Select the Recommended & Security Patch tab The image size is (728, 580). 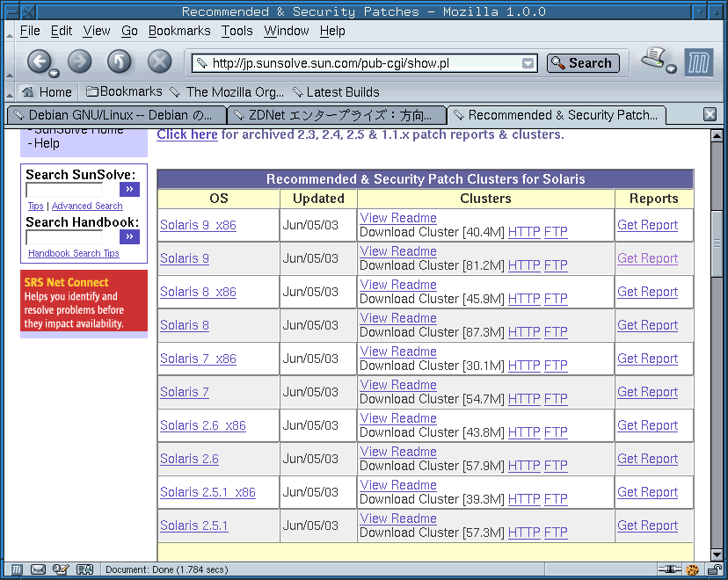[557, 115]
